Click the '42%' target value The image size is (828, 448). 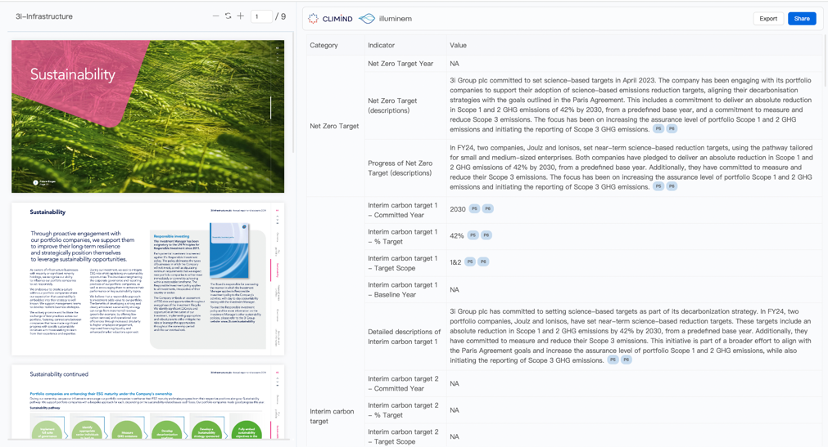457,236
